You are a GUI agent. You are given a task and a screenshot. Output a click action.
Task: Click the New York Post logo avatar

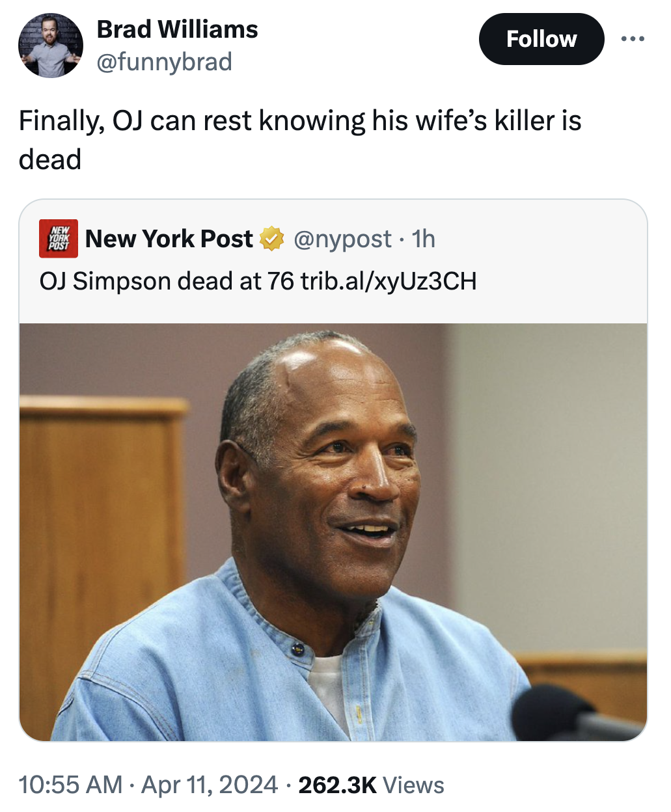[59, 239]
